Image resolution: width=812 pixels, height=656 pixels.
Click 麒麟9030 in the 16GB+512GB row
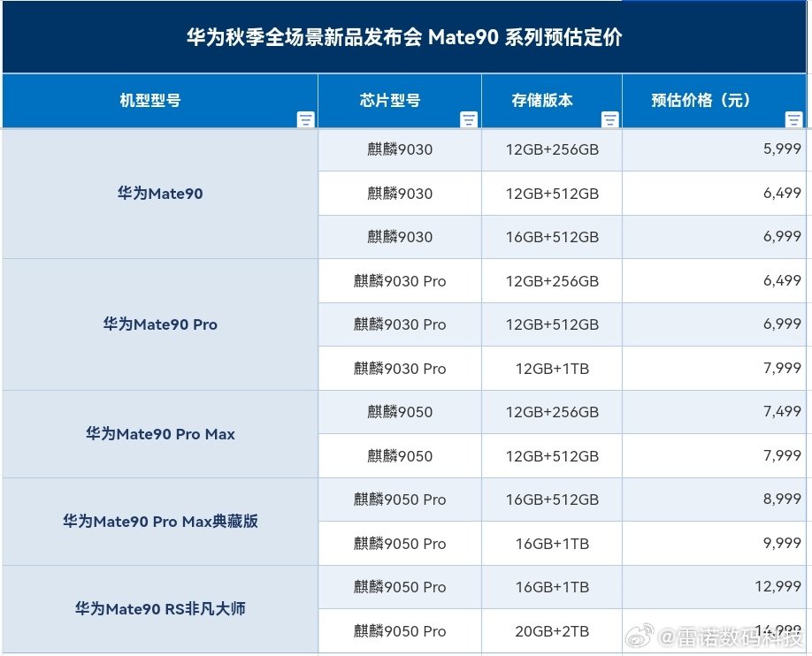[400, 237]
